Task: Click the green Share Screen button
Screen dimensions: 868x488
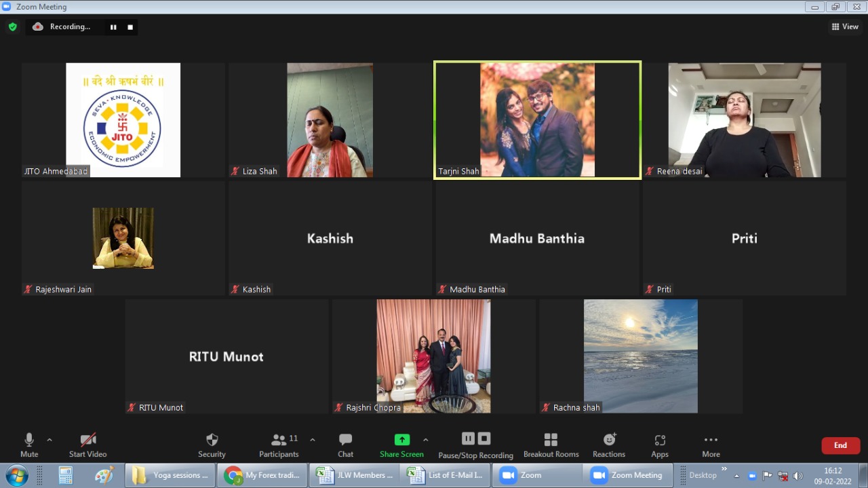Action: [401, 445]
